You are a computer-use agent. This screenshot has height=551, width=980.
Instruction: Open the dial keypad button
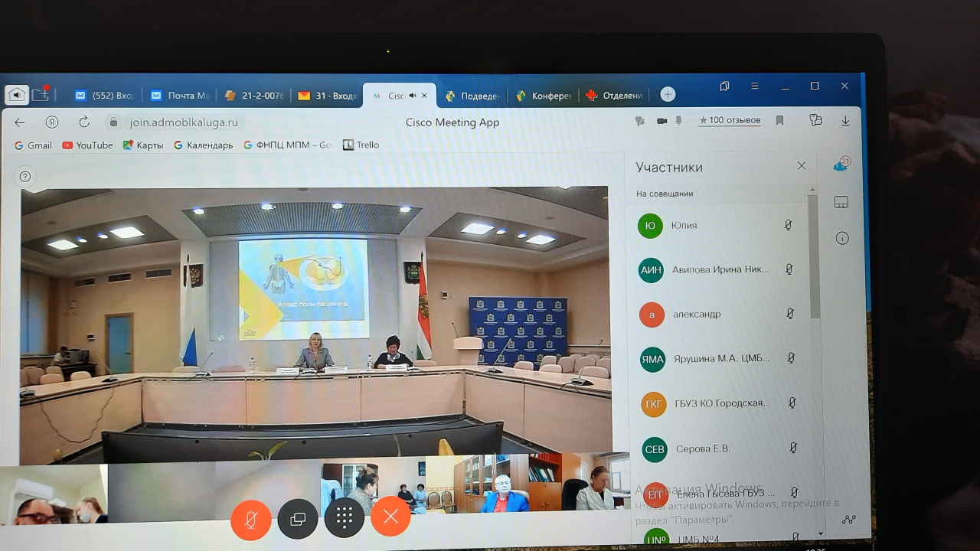(344, 517)
